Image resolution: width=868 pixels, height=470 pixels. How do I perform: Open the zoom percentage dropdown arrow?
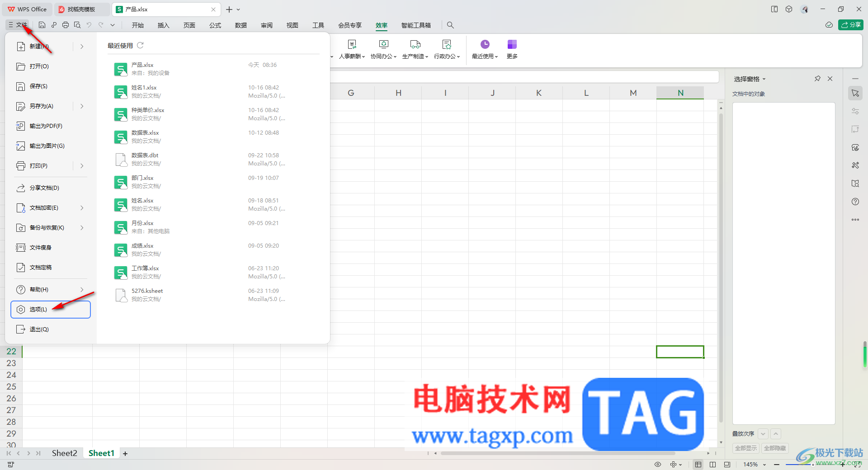tap(764, 465)
